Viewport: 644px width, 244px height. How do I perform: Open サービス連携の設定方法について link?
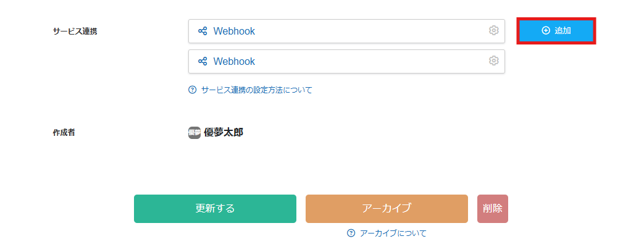(257, 90)
